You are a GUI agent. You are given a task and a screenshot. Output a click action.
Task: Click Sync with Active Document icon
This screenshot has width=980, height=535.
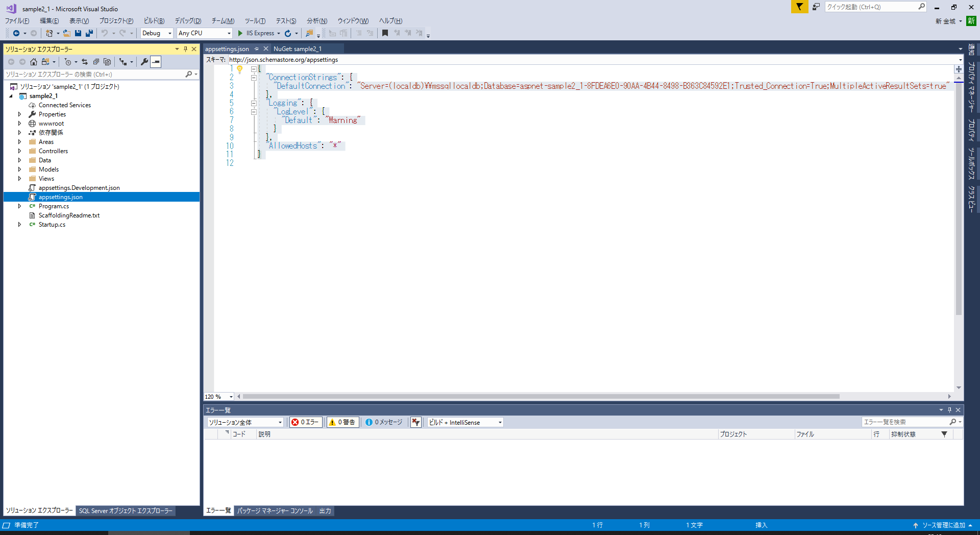85,62
